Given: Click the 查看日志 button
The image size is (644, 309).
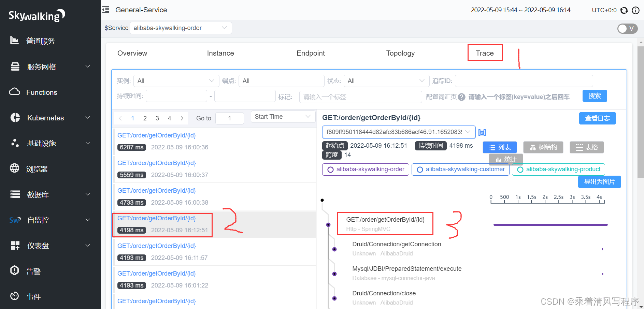Looking at the screenshot, I should coord(597,118).
